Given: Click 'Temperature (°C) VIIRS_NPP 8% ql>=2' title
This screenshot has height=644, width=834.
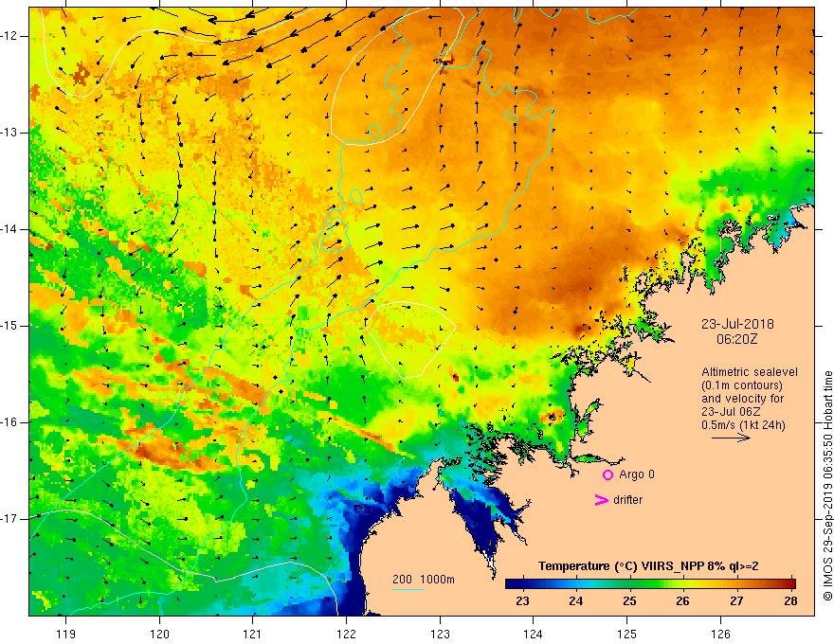Looking at the screenshot, I should (x=648, y=566).
